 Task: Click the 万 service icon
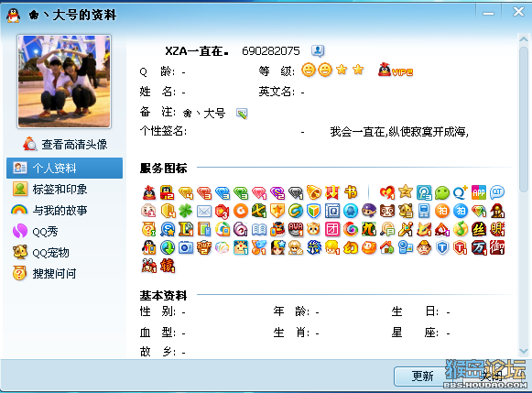pyautogui.click(x=479, y=247)
